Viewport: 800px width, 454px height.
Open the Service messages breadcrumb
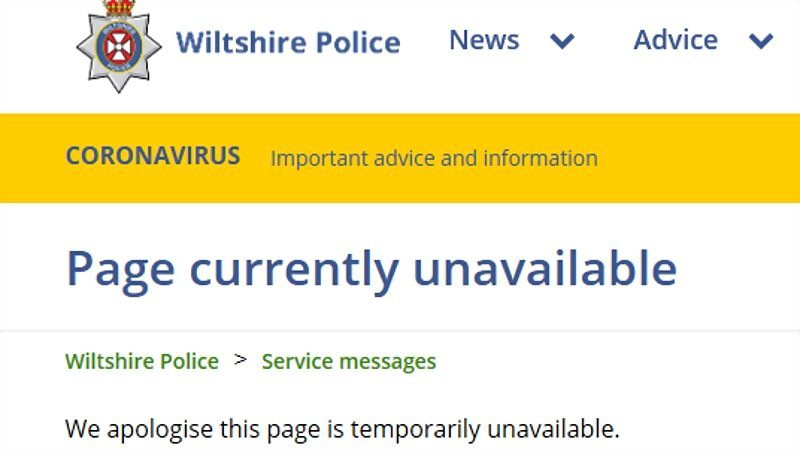click(349, 362)
